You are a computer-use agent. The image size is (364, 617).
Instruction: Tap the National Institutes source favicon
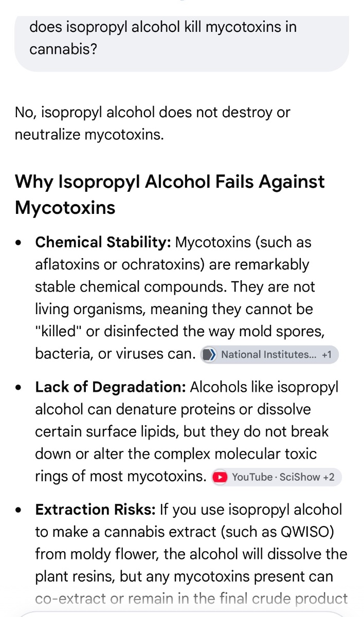(209, 355)
